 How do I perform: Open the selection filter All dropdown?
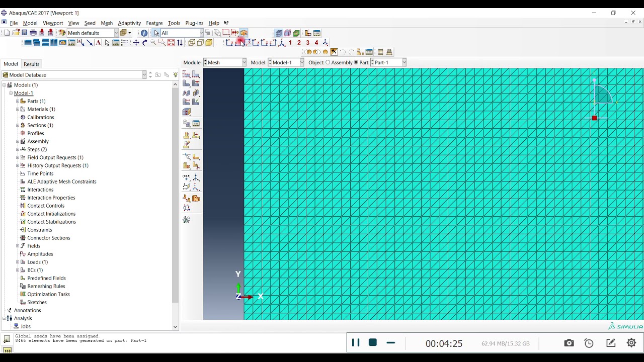(182, 33)
